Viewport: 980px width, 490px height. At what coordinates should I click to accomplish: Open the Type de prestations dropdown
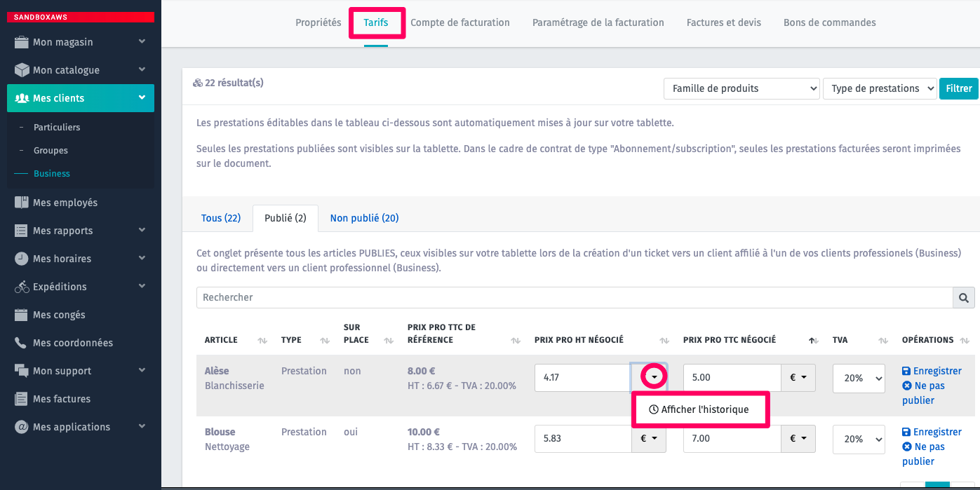(x=880, y=88)
